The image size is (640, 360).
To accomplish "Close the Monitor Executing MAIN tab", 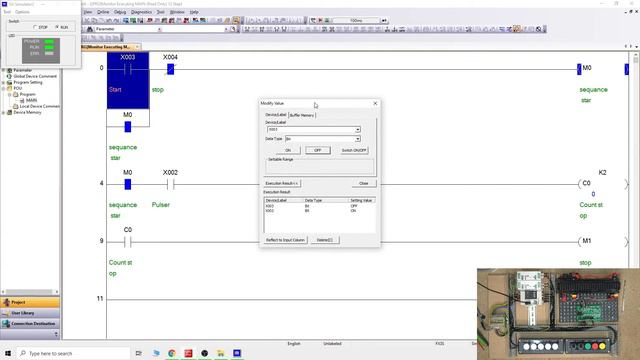I will coord(137,47).
